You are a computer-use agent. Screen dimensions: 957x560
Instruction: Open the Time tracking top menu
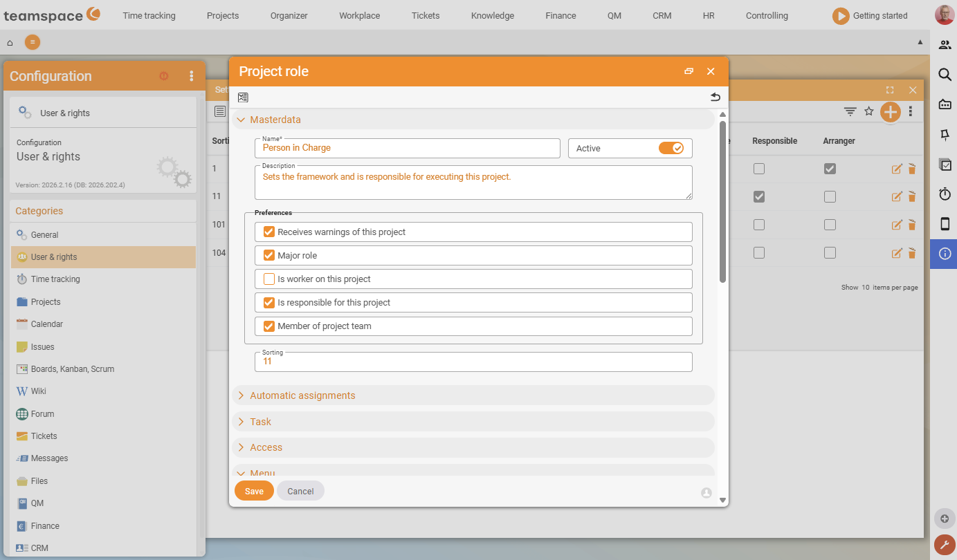149,15
